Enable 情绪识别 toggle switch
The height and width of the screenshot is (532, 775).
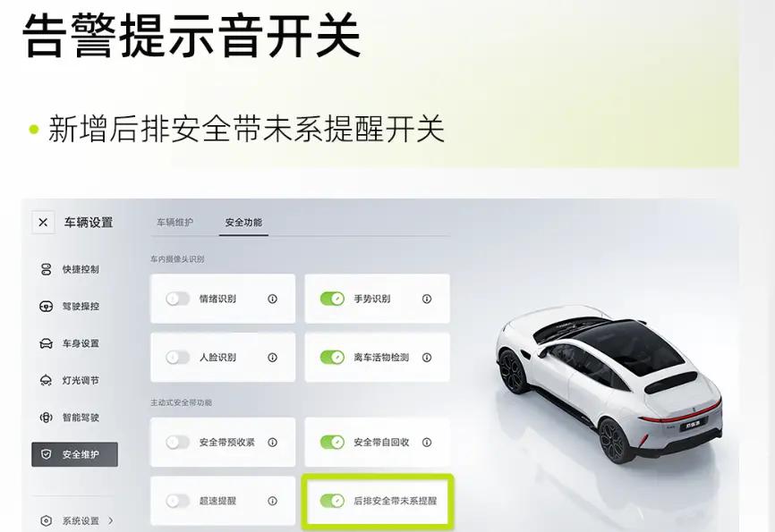click(x=177, y=299)
